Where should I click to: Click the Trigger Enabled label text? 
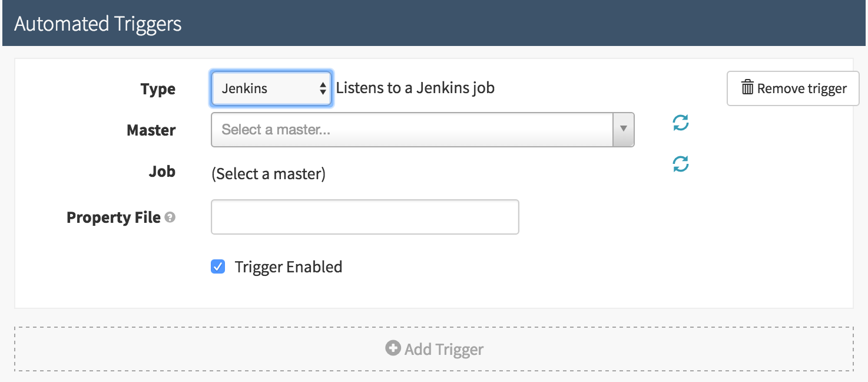[288, 267]
